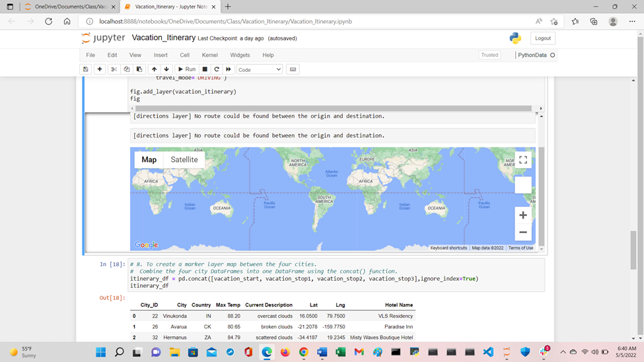
Task: Click the output area vertical scrollbar
Action: [x=542, y=196]
